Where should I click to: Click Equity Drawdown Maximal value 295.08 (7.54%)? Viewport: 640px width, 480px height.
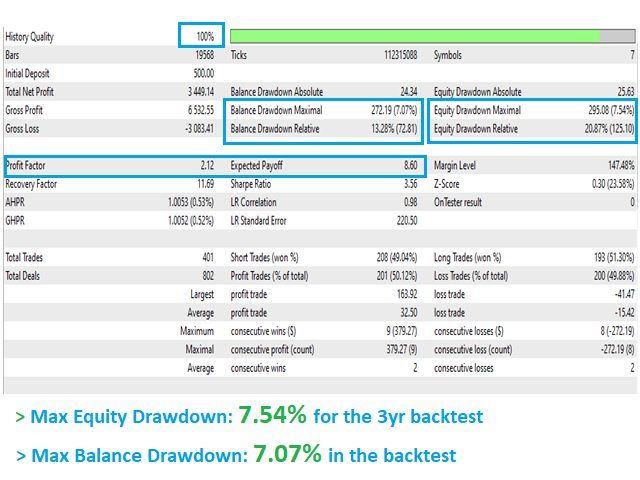[611, 110]
